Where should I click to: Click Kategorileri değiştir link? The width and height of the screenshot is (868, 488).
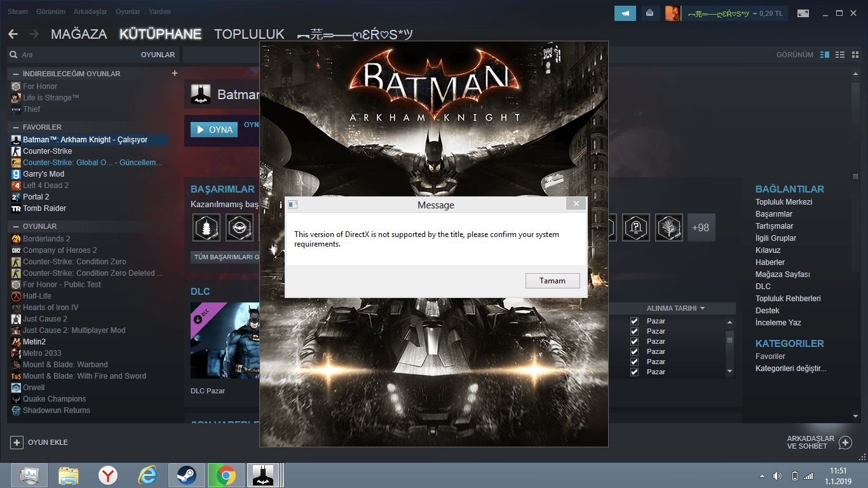tap(790, 369)
